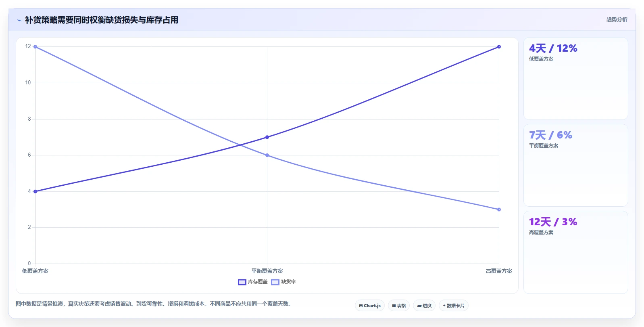Click the y-axis value 4
The width and height of the screenshot is (644, 327).
(29, 191)
